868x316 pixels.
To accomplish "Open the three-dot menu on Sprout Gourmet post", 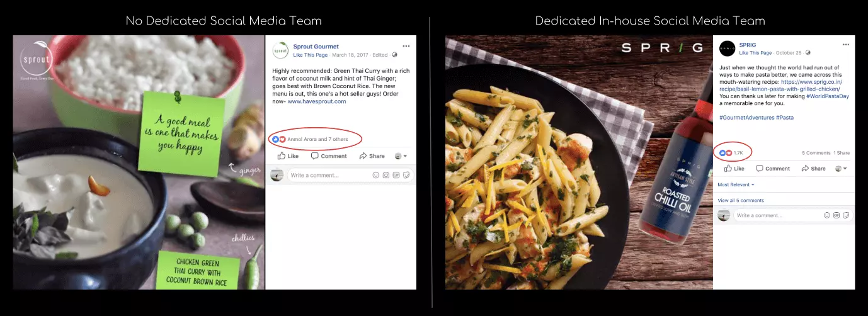I will (406, 46).
